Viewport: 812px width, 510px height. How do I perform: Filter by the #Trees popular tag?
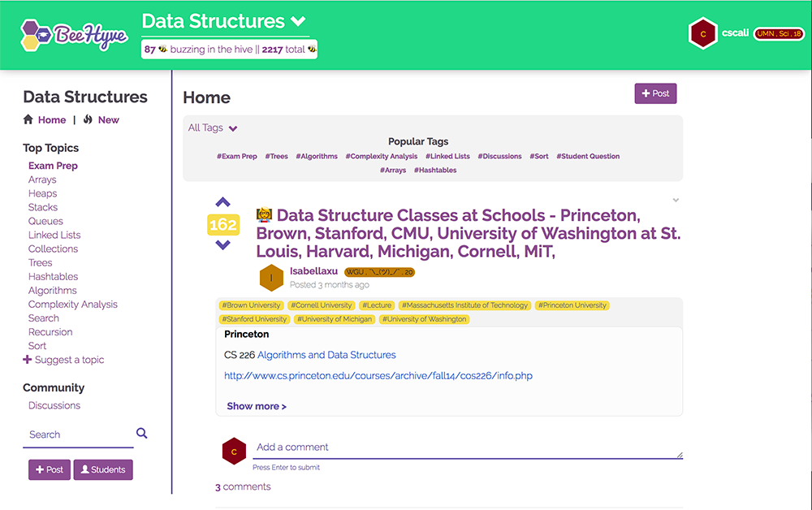(276, 156)
